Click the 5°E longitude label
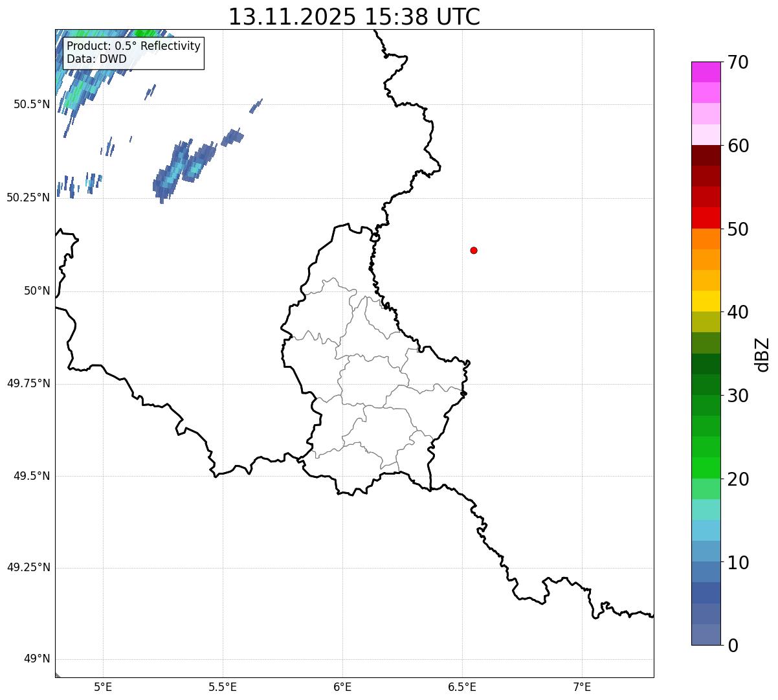This screenshot has height=700, width=778. [x=103, y=686]
